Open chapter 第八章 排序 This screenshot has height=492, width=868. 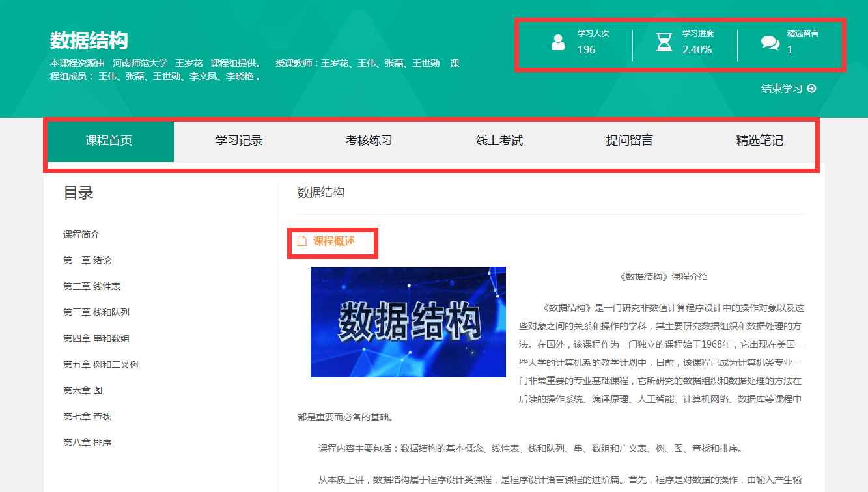coord(87,443)
